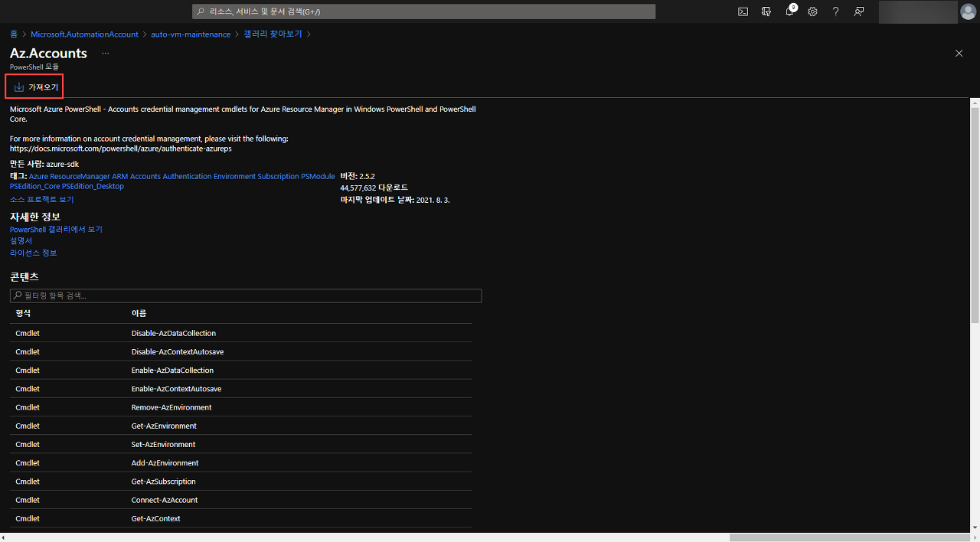Open the docs.microsoft.com authenticate-azureps URL
This screenshot has width=980, height=542.
[121, 149]
